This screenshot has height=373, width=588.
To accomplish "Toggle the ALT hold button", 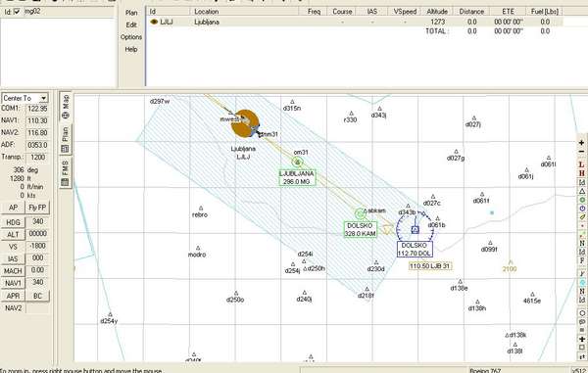I will [x=13, y=234].
